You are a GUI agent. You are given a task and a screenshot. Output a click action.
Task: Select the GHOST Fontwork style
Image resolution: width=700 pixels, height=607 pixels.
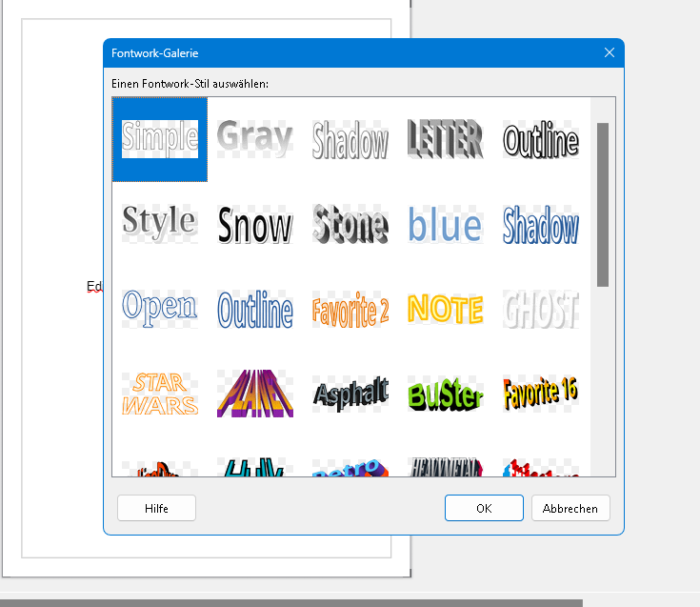pos(540,309)
